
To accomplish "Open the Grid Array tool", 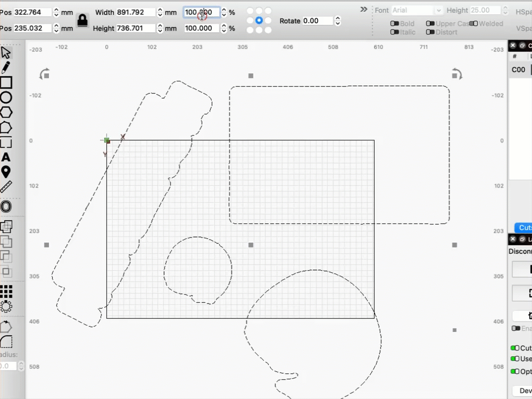I will tap(6, 292).
